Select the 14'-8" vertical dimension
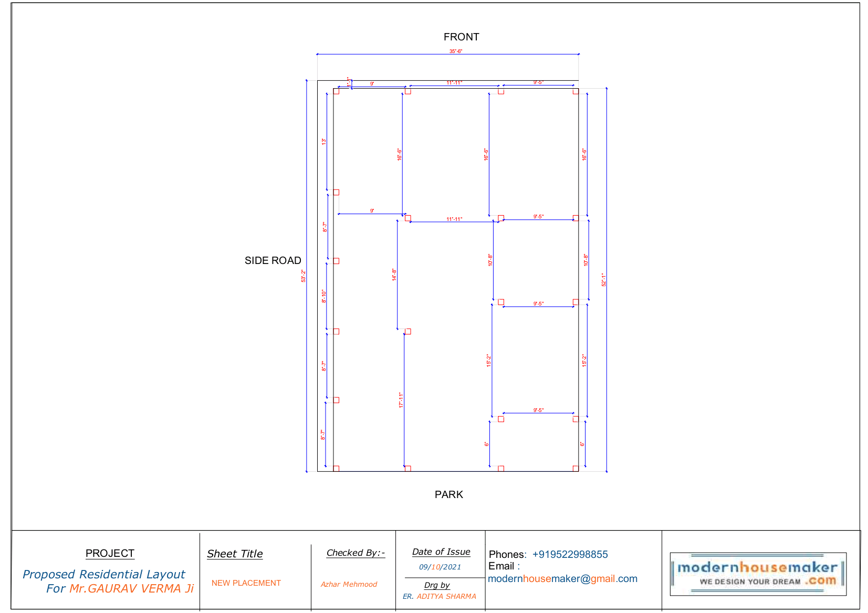868x613 pixels. (x=394, y=274)
